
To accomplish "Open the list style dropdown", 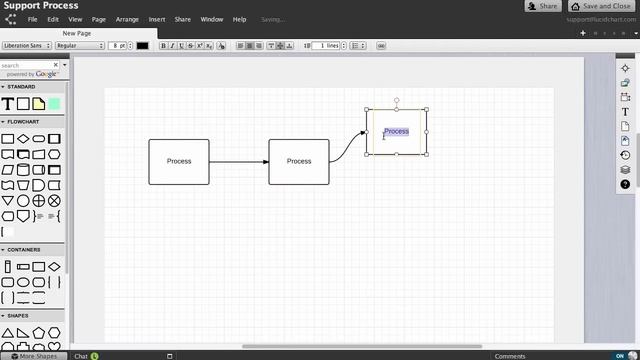I will coord(358,46).
